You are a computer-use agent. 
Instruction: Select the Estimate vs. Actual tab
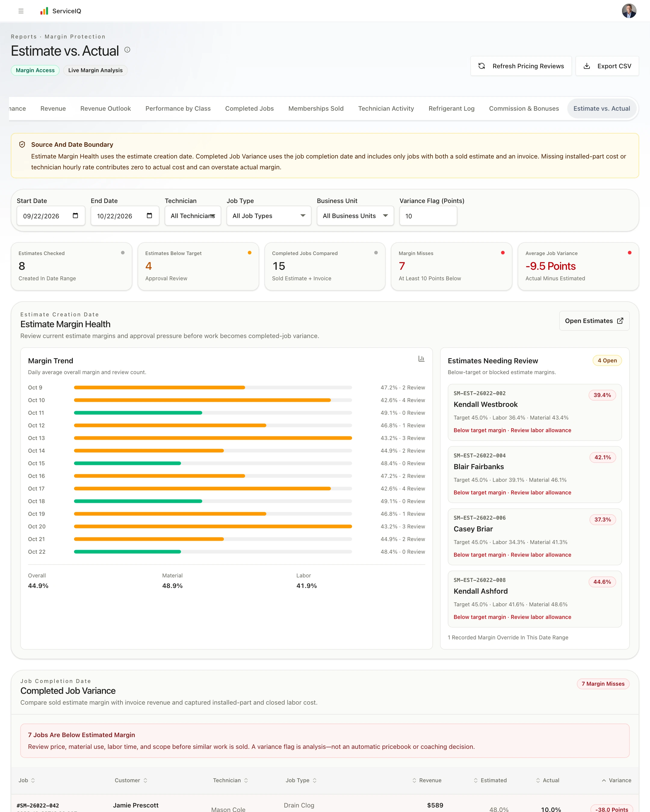click(x=601, y=109)
